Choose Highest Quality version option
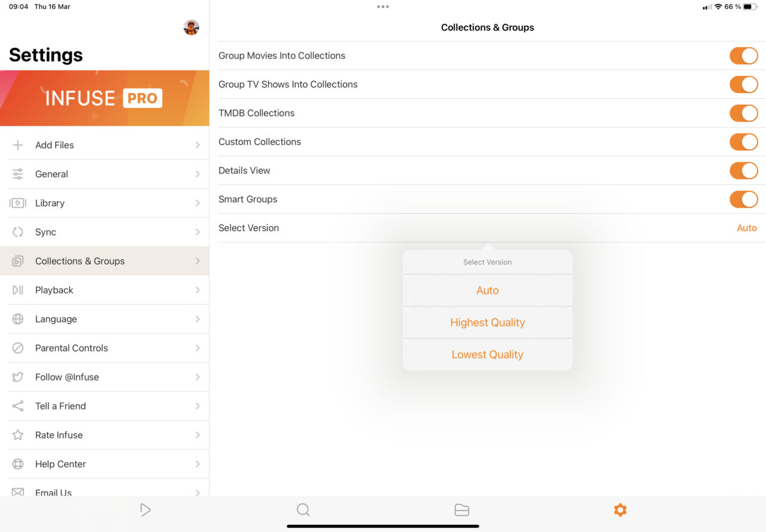 (x=488, y=323)
